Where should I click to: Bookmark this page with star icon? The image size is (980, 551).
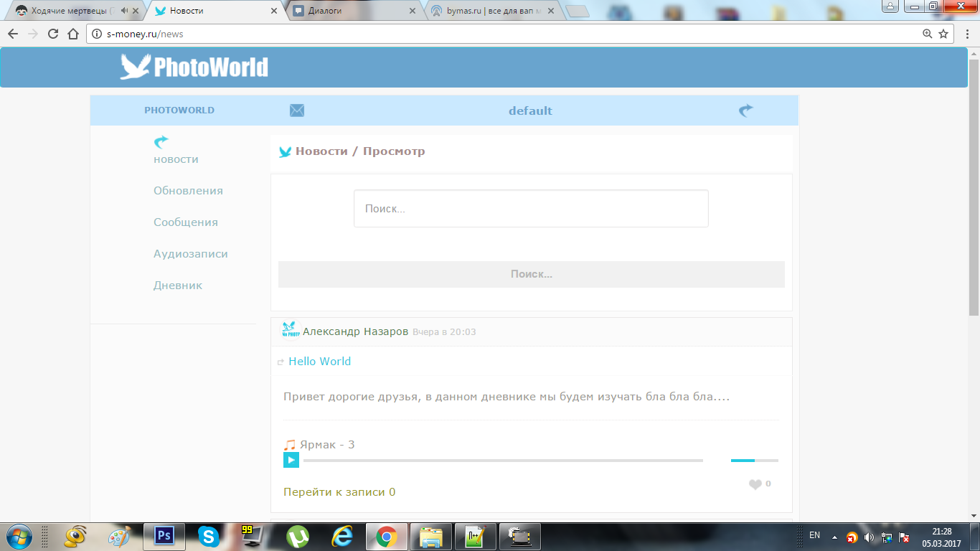point(944,34)
